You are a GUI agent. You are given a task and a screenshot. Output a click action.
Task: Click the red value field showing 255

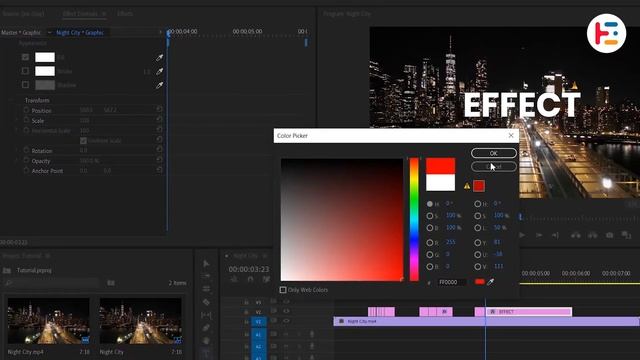pos(451,242)
